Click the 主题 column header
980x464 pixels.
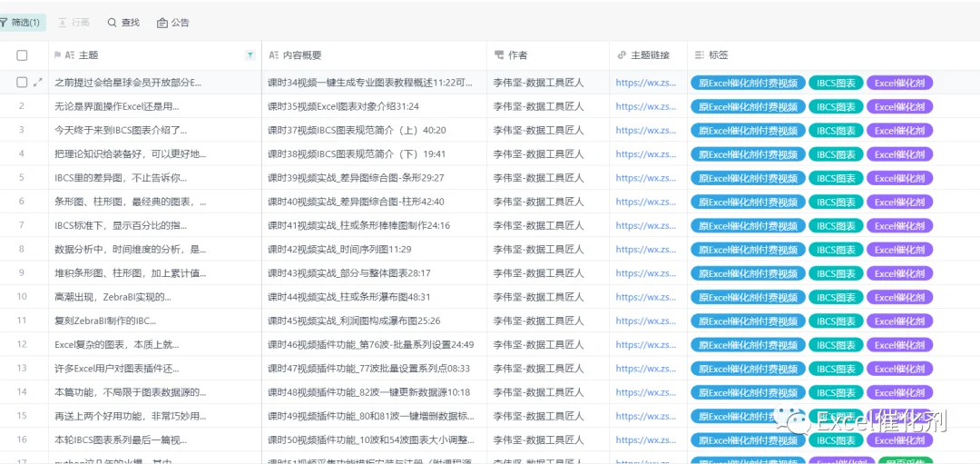(155, 55)
